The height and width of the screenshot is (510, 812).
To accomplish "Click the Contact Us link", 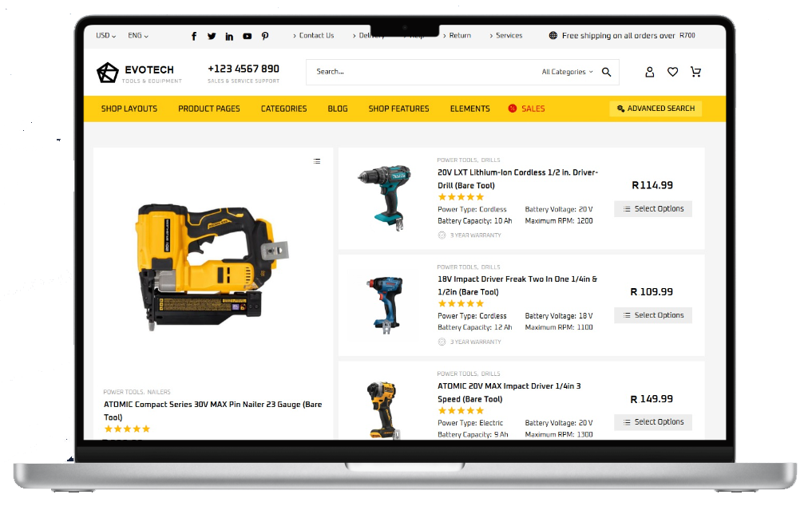I will [x=316, y=36].
